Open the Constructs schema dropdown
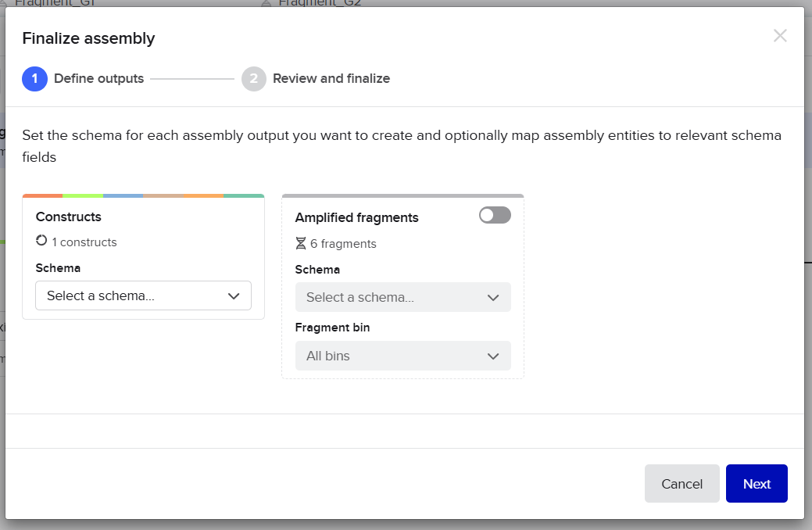Screen dimensions: 812x530 (x=144, y=295)
